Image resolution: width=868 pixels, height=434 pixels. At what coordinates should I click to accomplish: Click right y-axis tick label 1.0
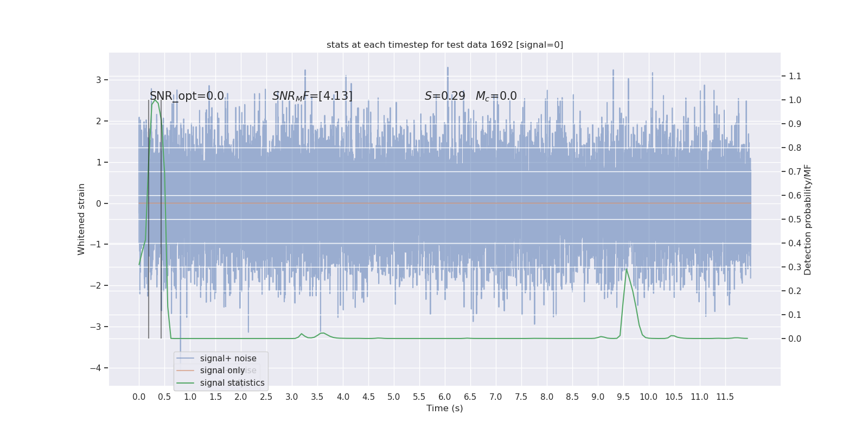795,100
